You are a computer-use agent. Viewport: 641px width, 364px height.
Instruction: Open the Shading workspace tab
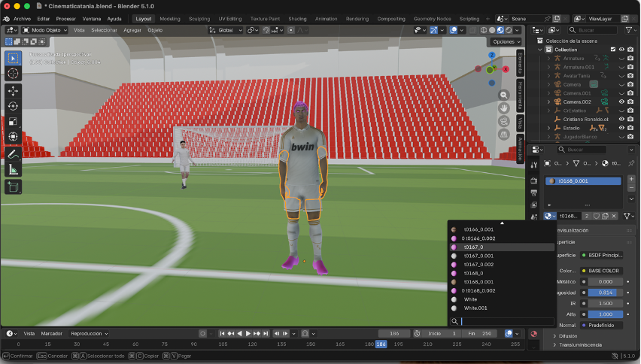(297, 18)
